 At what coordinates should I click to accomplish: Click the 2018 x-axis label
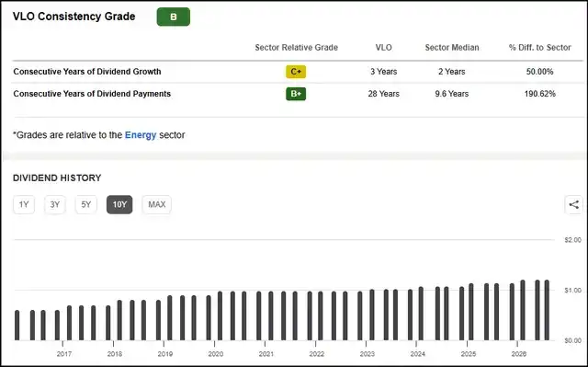(115, 354)
